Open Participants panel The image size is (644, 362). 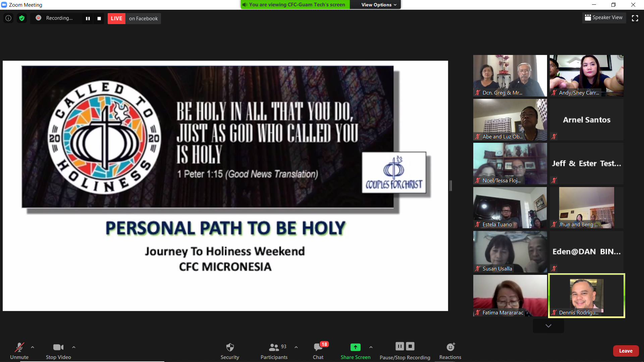pos(274,351)
